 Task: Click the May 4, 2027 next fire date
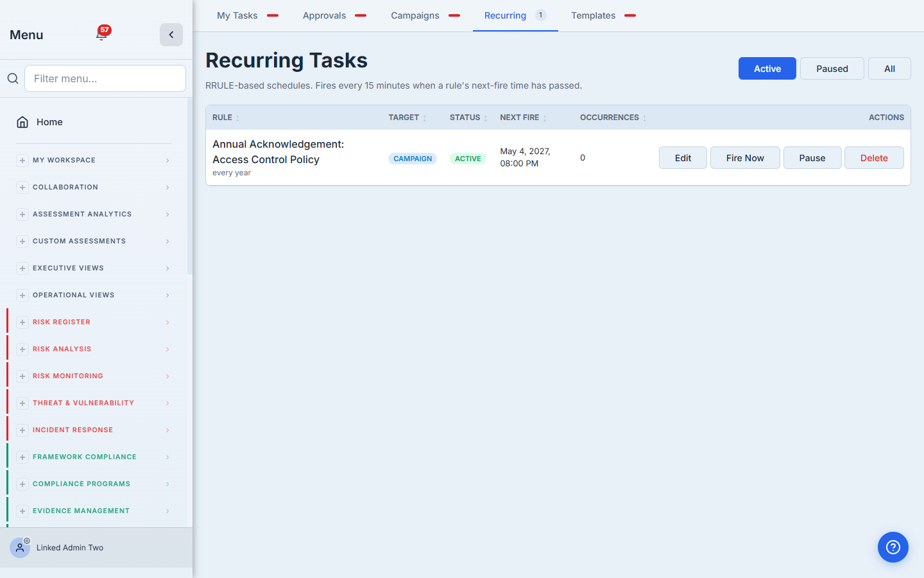point(525,157)
